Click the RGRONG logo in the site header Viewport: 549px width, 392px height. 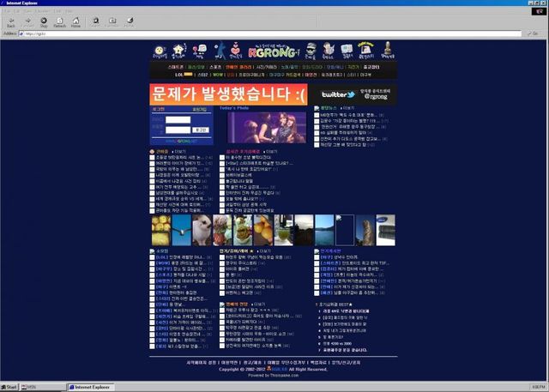(274, 51)
